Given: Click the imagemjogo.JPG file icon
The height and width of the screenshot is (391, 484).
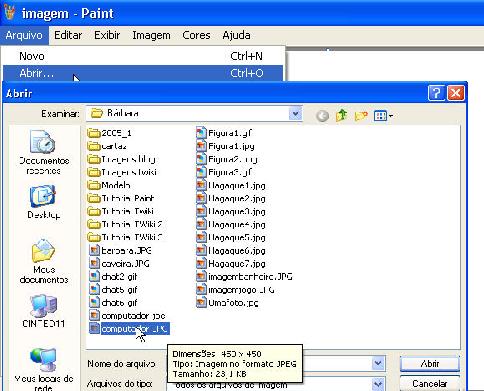Looking at the screenshot, I should pos(201,289).
